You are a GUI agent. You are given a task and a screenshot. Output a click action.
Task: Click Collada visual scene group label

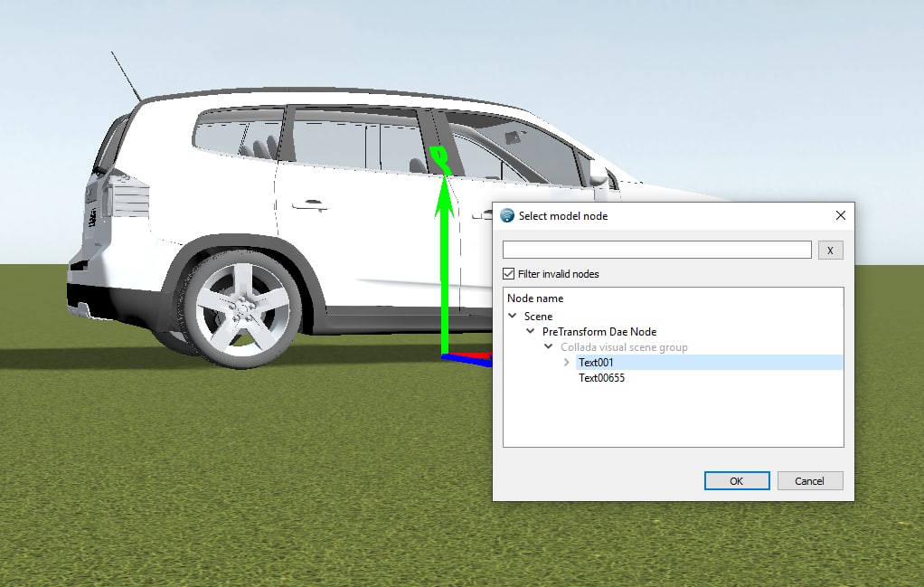[624, 347]
